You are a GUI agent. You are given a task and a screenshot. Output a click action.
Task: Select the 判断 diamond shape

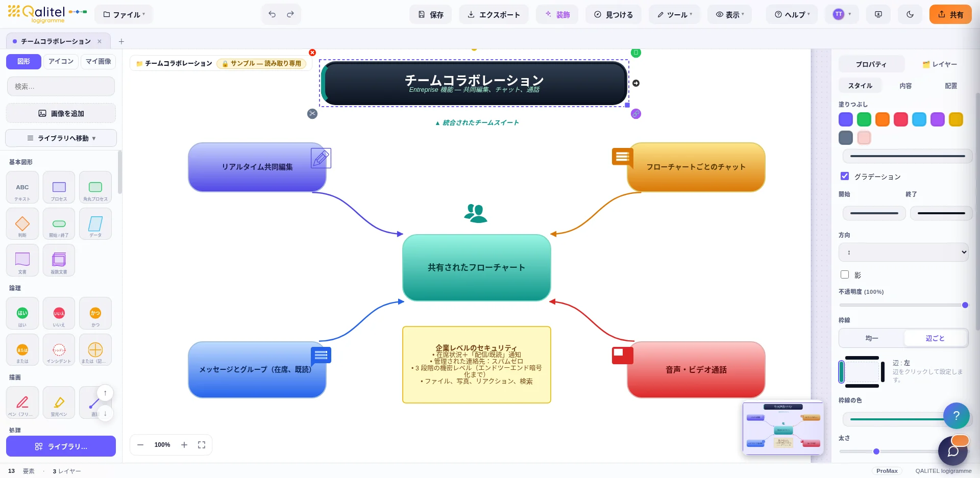(22, 224)
